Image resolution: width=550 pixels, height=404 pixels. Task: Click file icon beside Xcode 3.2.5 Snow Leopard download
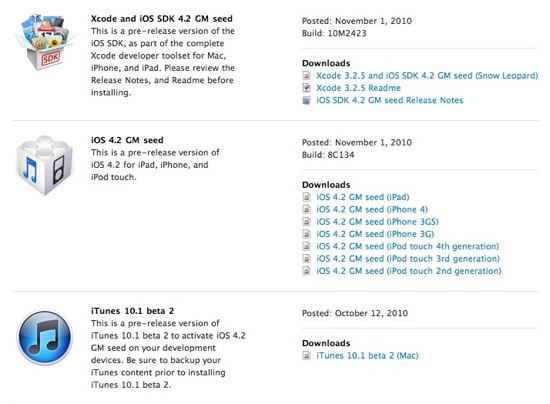point(307,76)
